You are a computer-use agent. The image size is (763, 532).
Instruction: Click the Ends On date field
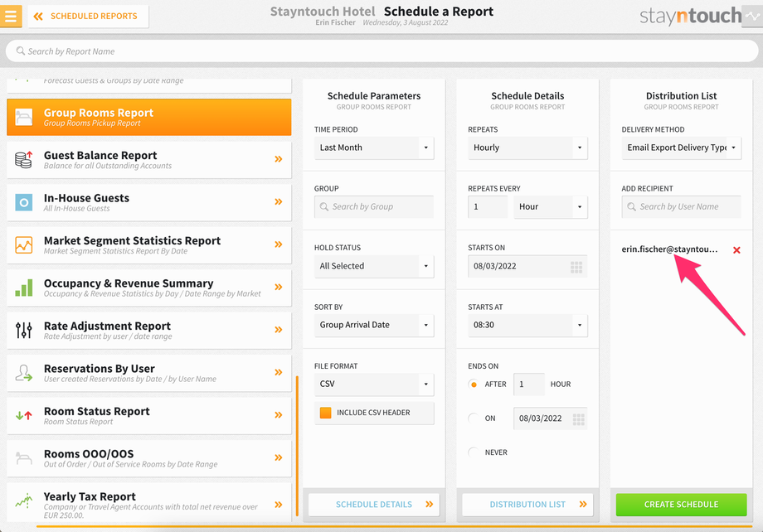click(x=551, y=418)
